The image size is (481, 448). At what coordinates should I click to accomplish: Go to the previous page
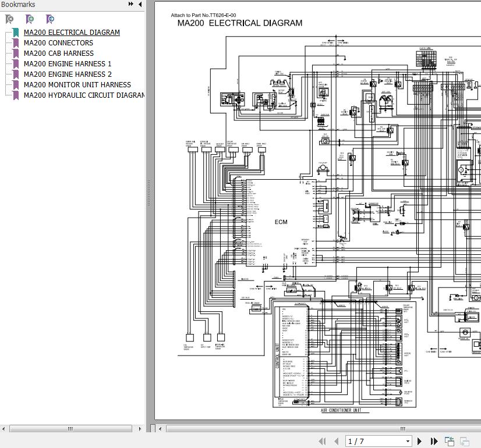coord(337,441)
